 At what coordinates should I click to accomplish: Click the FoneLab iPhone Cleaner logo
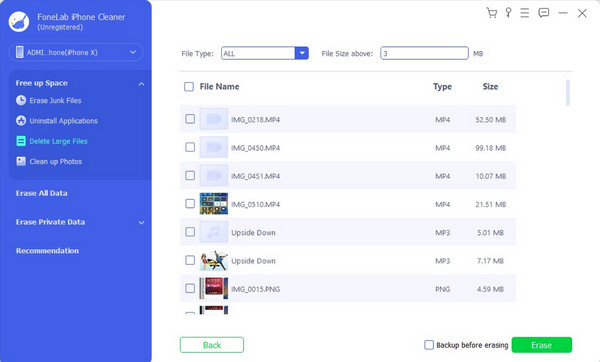pyautogui.click(x=19, y=21)
